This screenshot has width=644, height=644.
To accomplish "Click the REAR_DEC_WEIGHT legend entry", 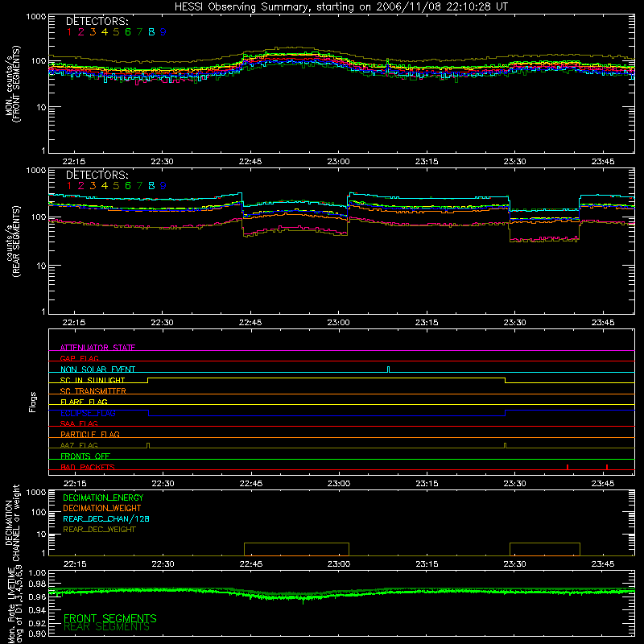I will coord(99,530).
